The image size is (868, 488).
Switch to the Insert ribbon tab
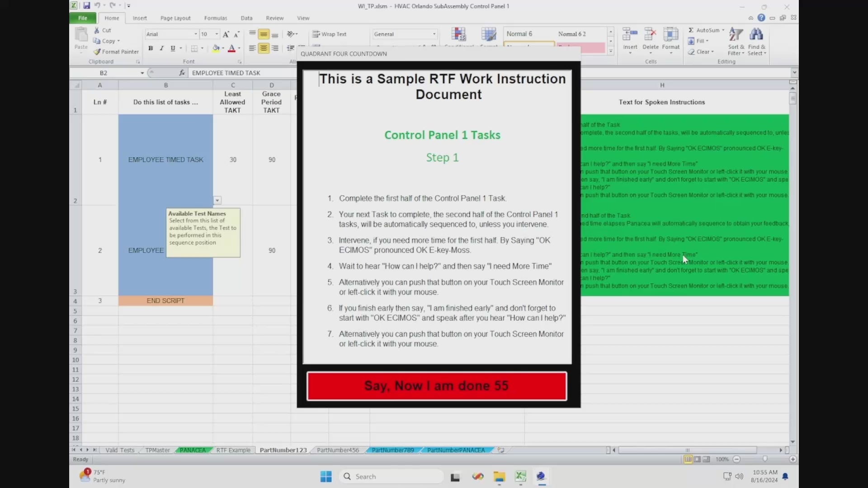click(140, 18)
